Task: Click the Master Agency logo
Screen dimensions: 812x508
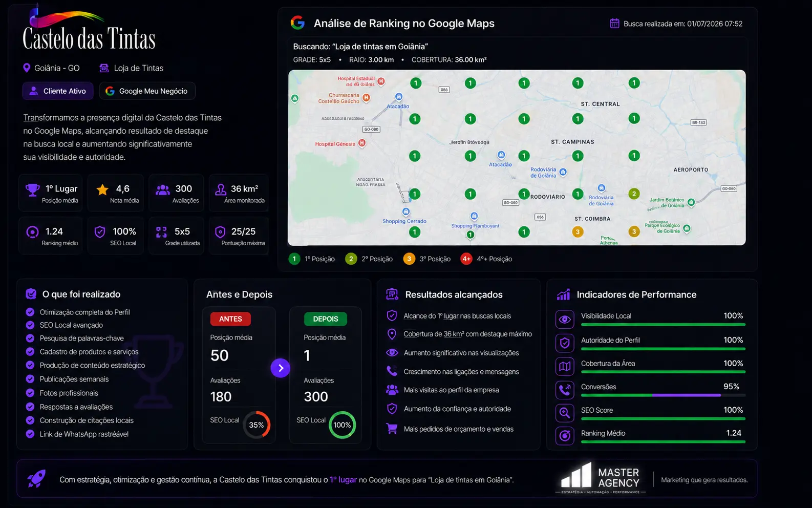Action: 600,479
